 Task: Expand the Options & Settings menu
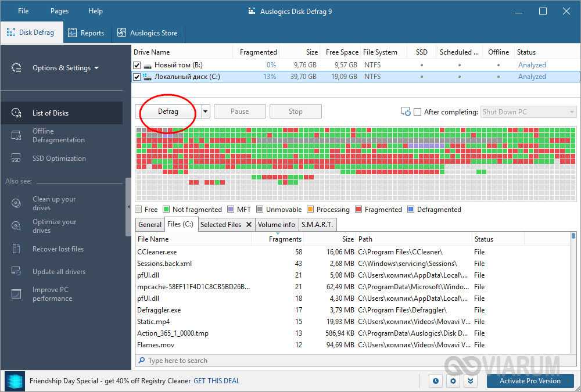(65, 68)
